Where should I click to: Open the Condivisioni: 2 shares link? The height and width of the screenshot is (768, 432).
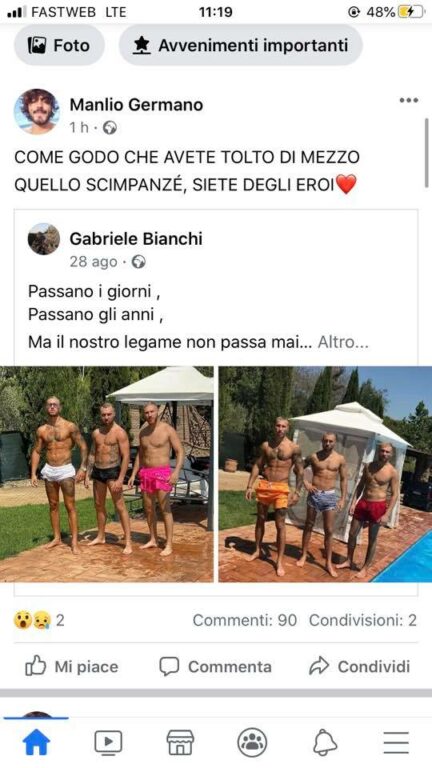(362, 620)
